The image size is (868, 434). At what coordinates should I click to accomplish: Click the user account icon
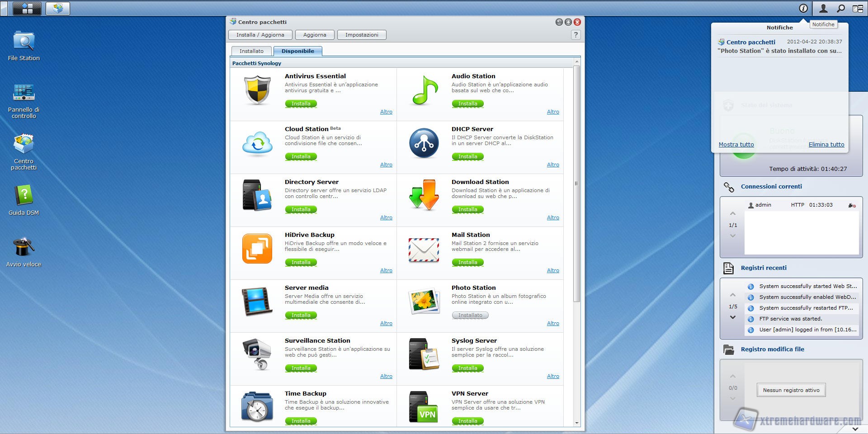[x=823, y=8]
